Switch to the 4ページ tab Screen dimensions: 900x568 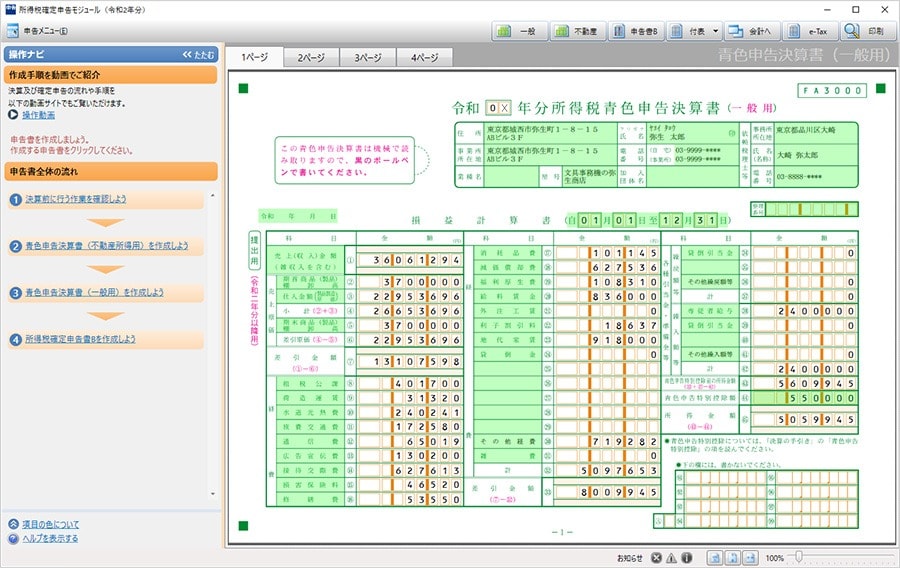click(425, 57)
